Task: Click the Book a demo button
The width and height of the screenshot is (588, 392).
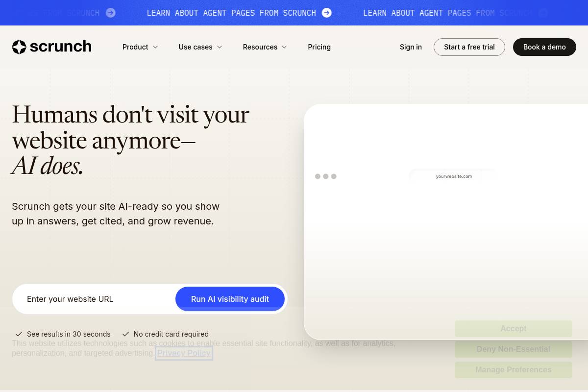Action: pos(544,47)
